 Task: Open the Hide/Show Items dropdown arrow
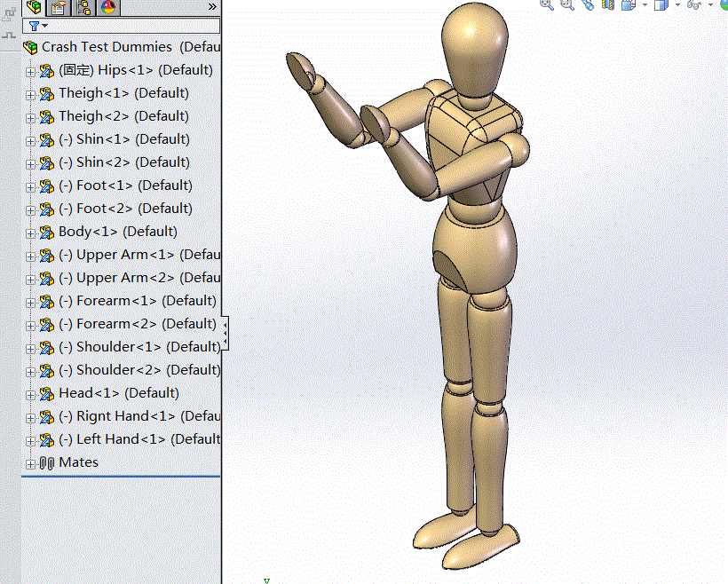[710, 4]
